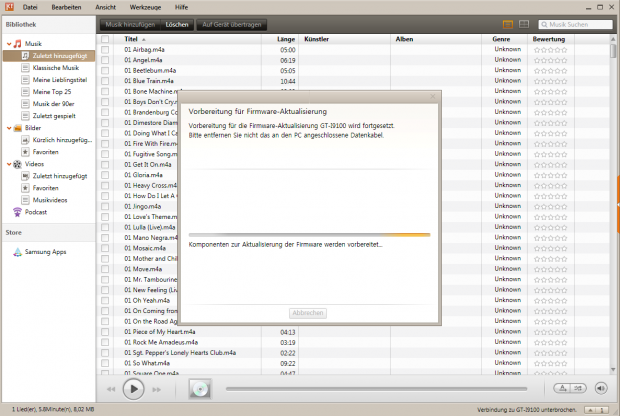This screenshot has height=416, width=620.
Task: Collapse the Musik tree section
Action: coord(6,45)
